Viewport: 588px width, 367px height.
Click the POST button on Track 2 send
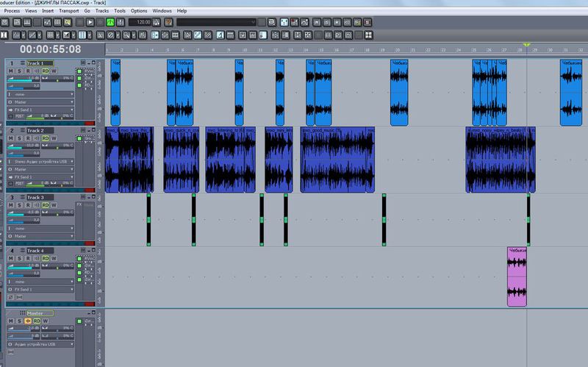pyautogui.click(x=20, y=183)
